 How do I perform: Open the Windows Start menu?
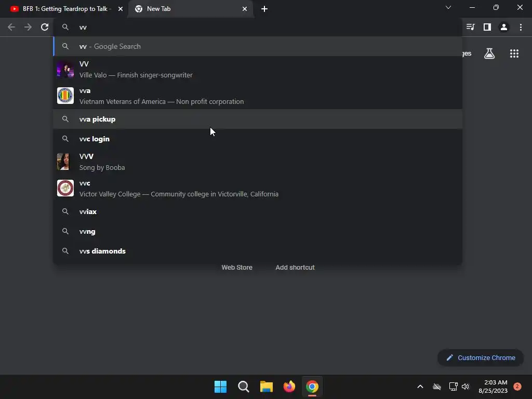pyautogui.click(x=220, y=387)
